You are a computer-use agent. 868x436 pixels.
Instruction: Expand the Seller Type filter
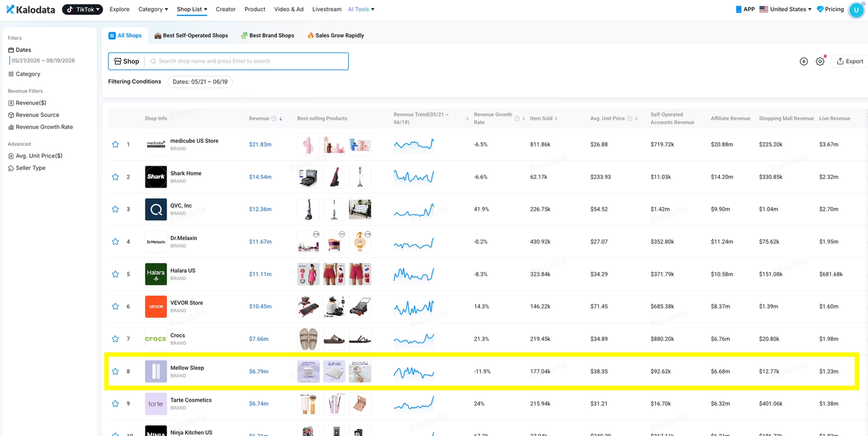(27, 168)
